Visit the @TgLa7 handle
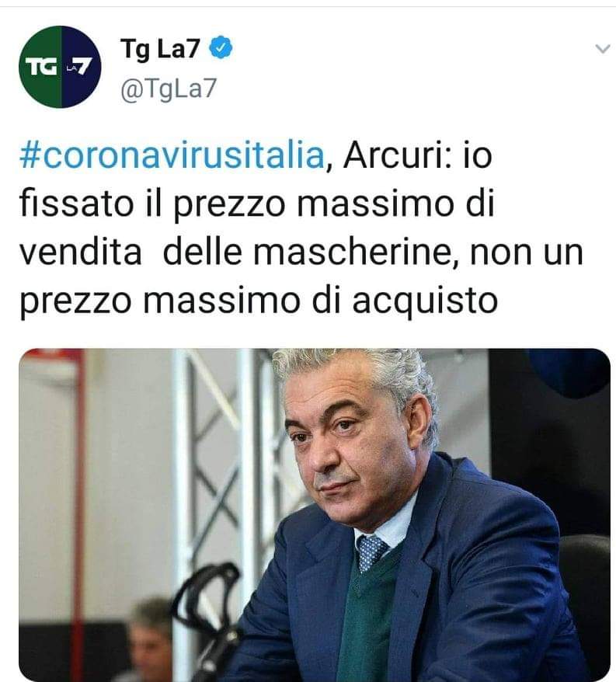The image size is (616, 682). coord(169,89)
